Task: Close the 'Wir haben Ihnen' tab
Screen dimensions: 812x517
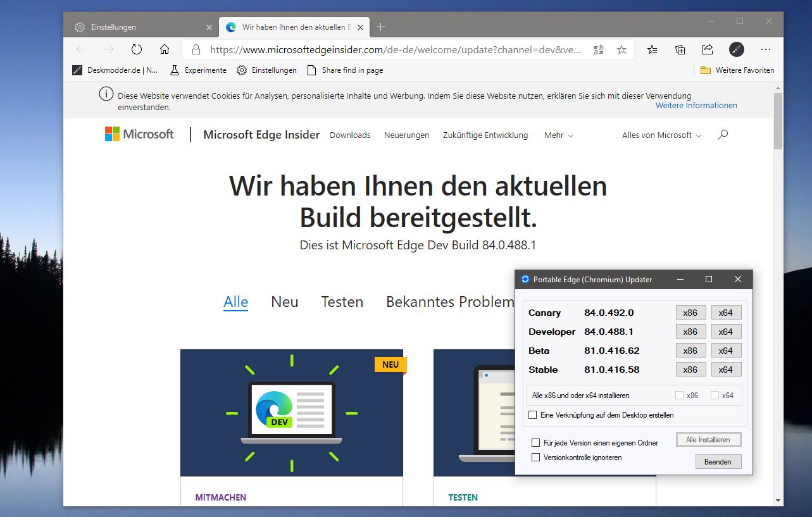Action: point(361,27)
